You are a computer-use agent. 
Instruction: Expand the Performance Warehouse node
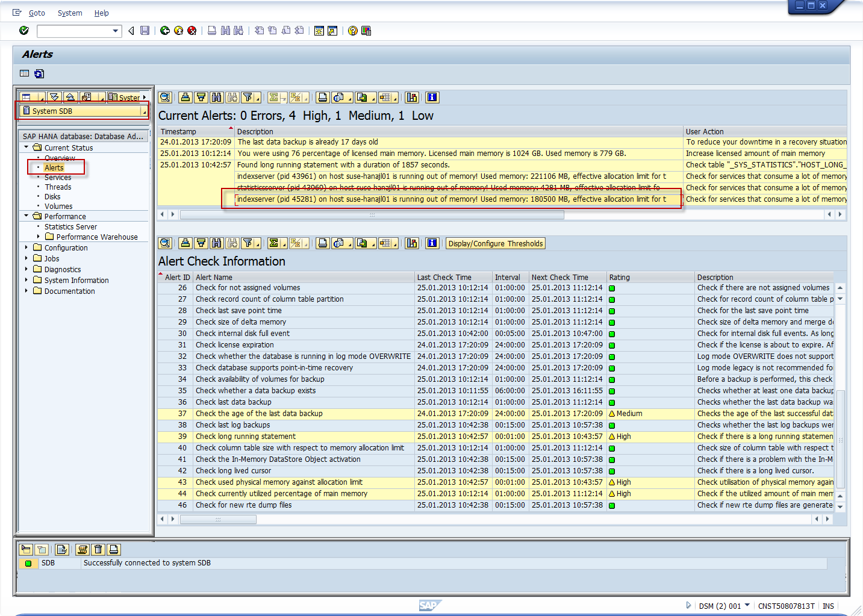coord(39,237)
